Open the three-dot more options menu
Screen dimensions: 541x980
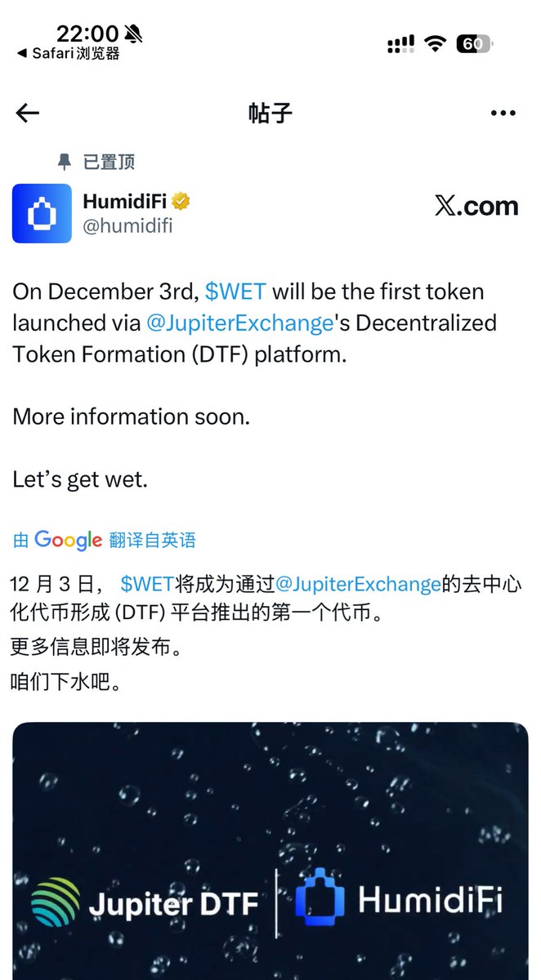click(503, 114)
